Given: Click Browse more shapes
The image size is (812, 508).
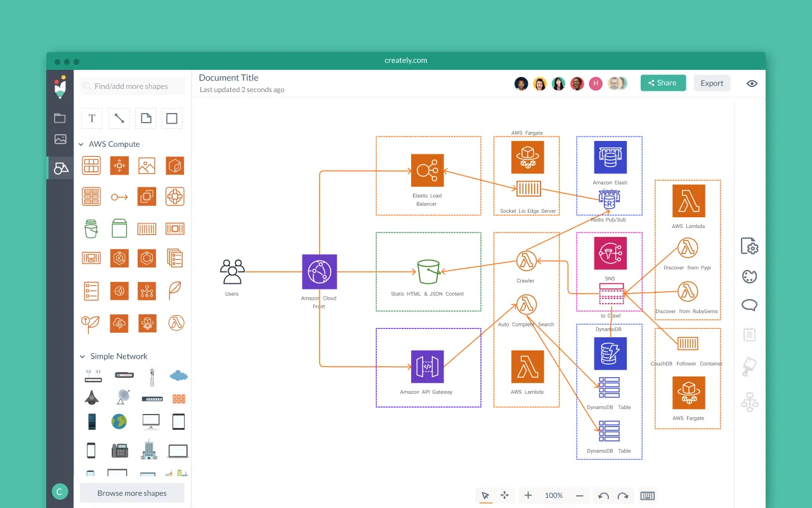Looking at the screenshot, I should tap(131, 493).
